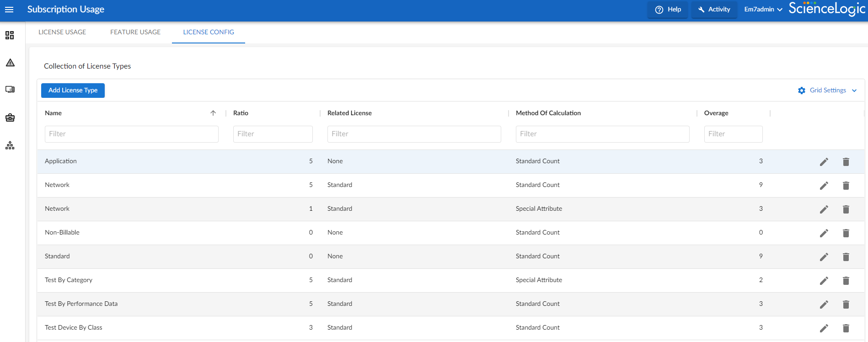Edit the Test By Category license
This screenshot has height=342, width=868.
click(x=824, y=281)
